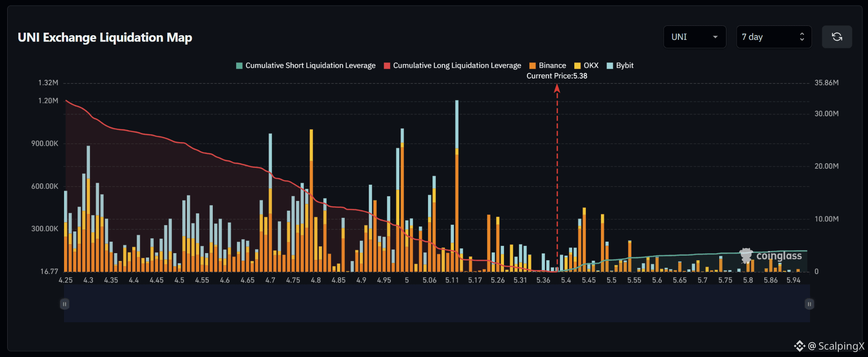Click the tallest bar near price 5.11
The image size is (868, 357).
tap(457, 186)
